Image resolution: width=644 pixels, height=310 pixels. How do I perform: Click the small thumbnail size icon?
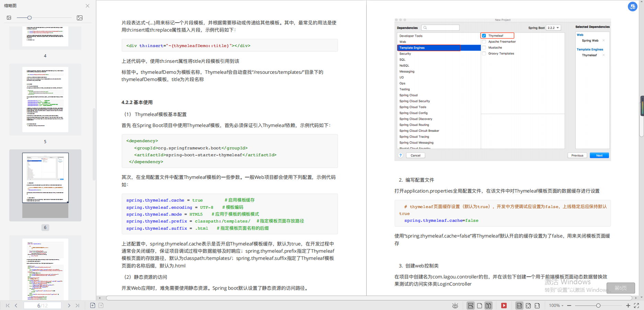pyautogui.click(x=9, y=18)
